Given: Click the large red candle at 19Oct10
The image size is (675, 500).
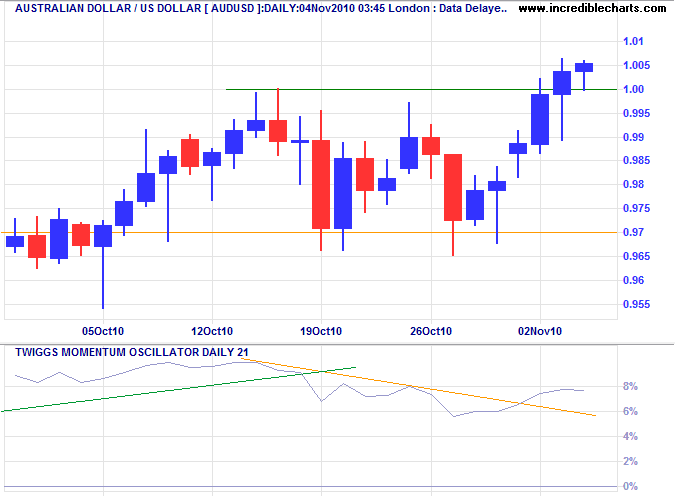Looking at the screenshot, I should (x=321, y=184).
